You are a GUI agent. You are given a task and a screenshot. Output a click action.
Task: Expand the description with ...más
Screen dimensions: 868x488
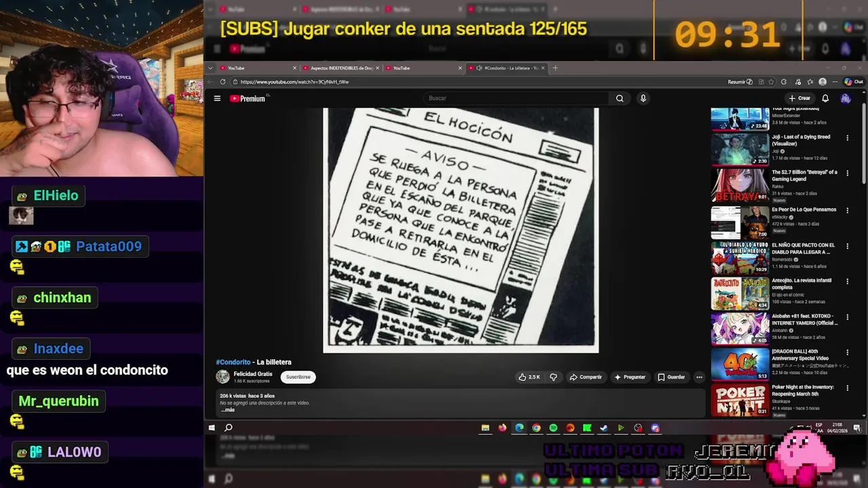228,409
